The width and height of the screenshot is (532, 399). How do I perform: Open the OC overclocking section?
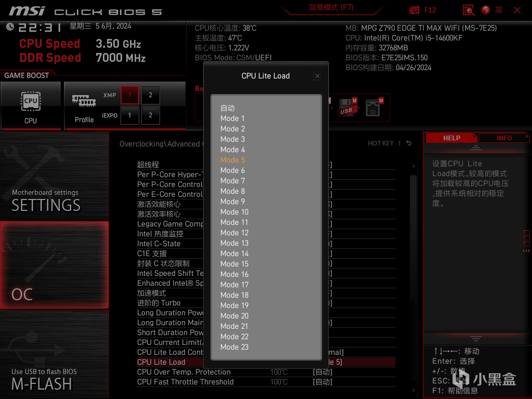click(54, 265)
